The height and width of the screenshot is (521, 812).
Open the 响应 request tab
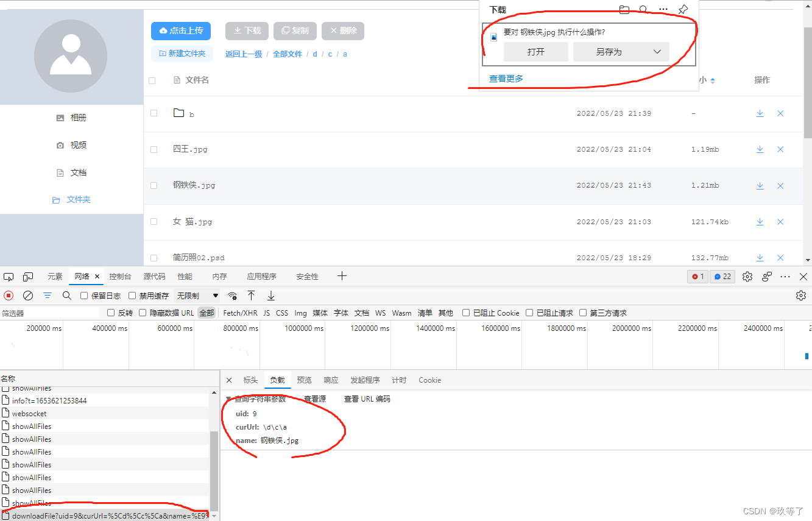click(x=331, y=380)
